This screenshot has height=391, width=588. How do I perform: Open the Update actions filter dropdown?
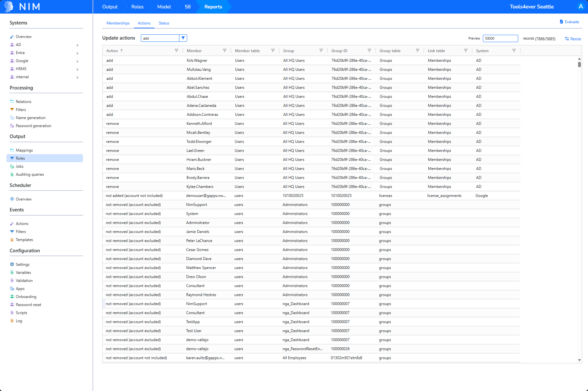[x=183, y=38]
